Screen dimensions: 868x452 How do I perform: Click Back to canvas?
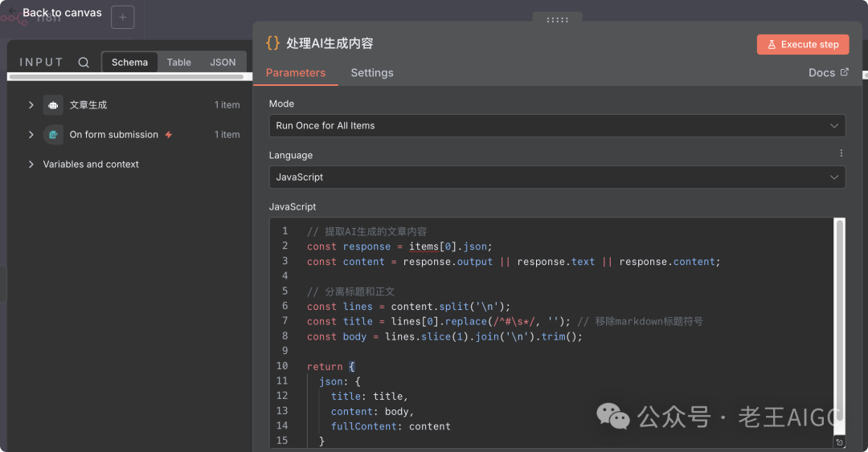62,12
